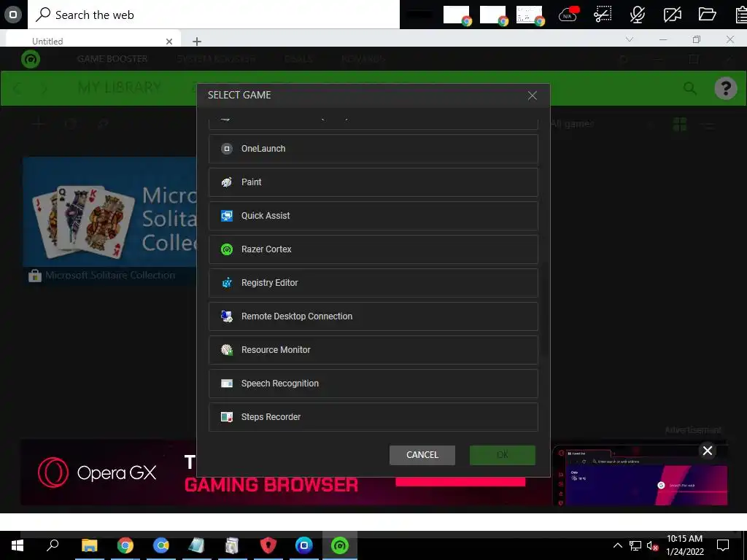
Task: Go back with Cortex left arrow
Action: [x=18, y=88]
